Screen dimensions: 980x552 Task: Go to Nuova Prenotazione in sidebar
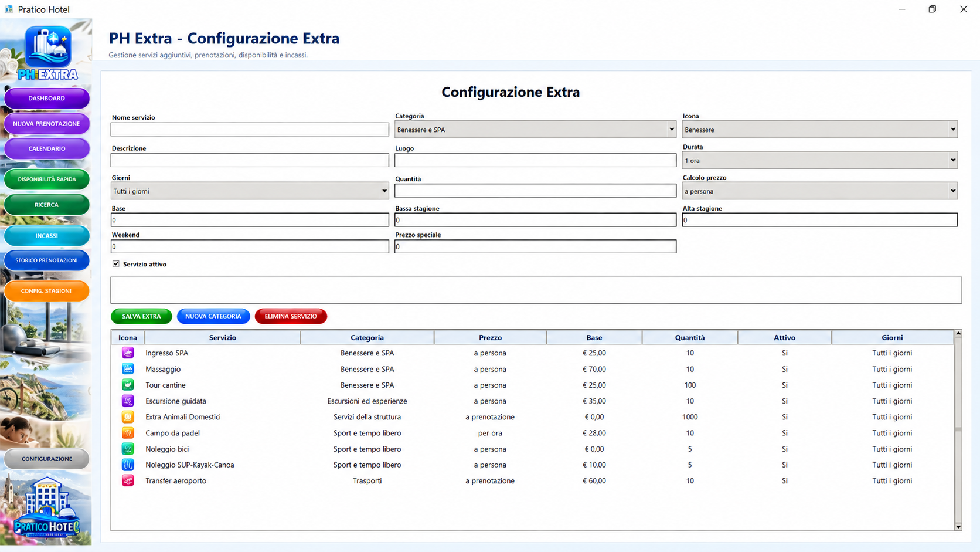tap(47, 124)
